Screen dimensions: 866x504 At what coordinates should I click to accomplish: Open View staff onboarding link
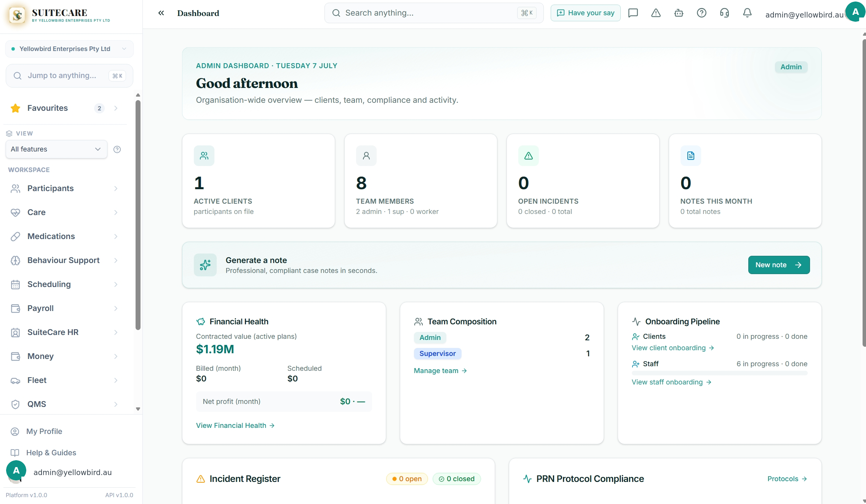(671, 382)
